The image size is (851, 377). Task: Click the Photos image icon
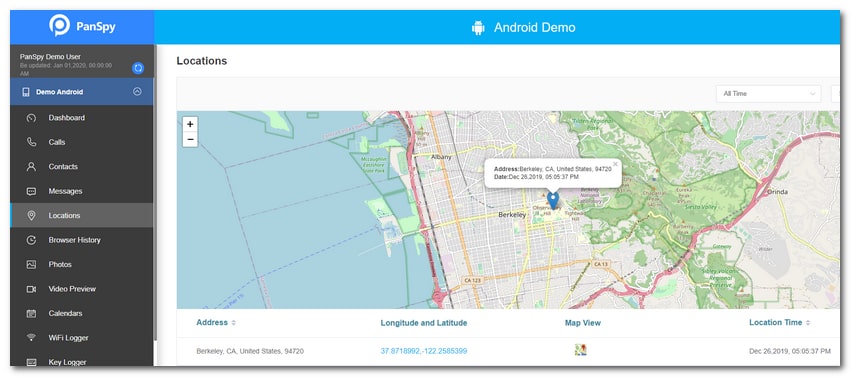coord(31,264)
